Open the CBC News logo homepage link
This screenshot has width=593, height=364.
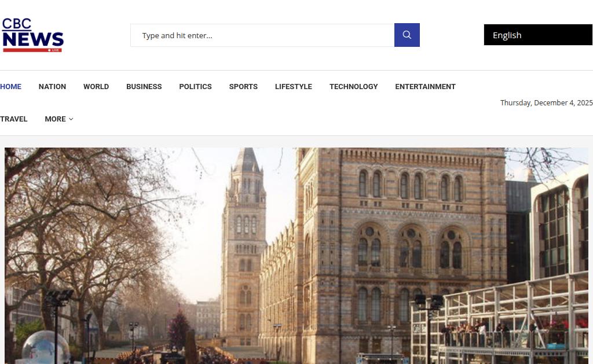pyautogui.click(x=33, y=35)
